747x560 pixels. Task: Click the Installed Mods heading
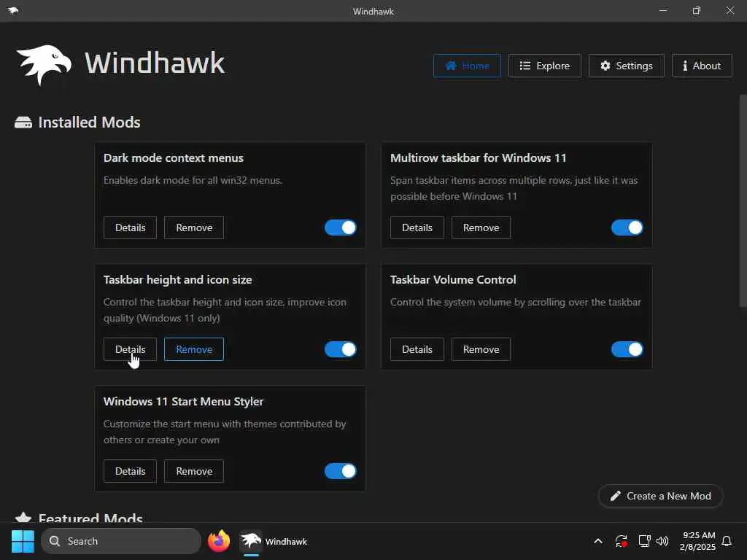tap(89, 122)
